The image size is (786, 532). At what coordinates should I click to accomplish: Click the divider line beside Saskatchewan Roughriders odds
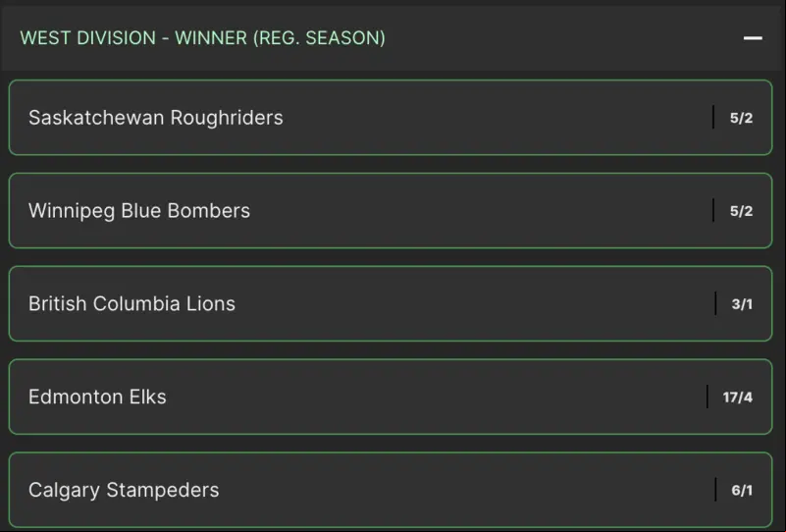(x=713, y=118)
